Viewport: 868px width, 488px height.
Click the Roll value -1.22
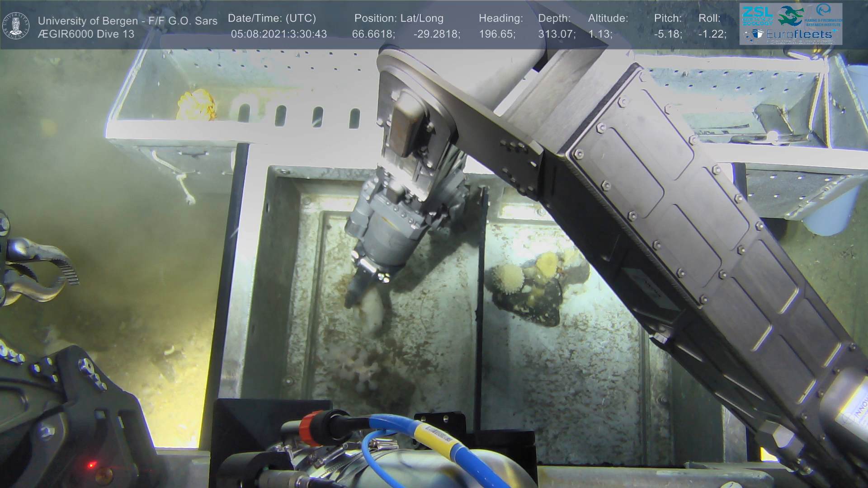(x=712, y=34)
